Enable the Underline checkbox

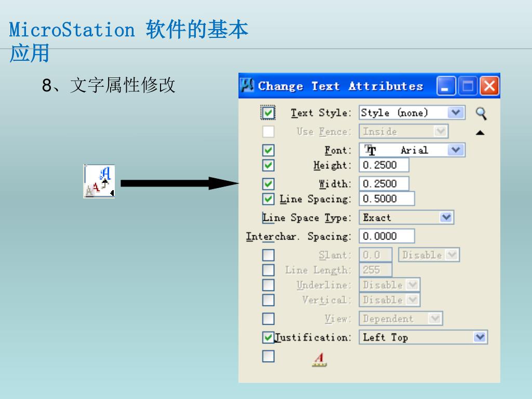[x=268, y=285]
